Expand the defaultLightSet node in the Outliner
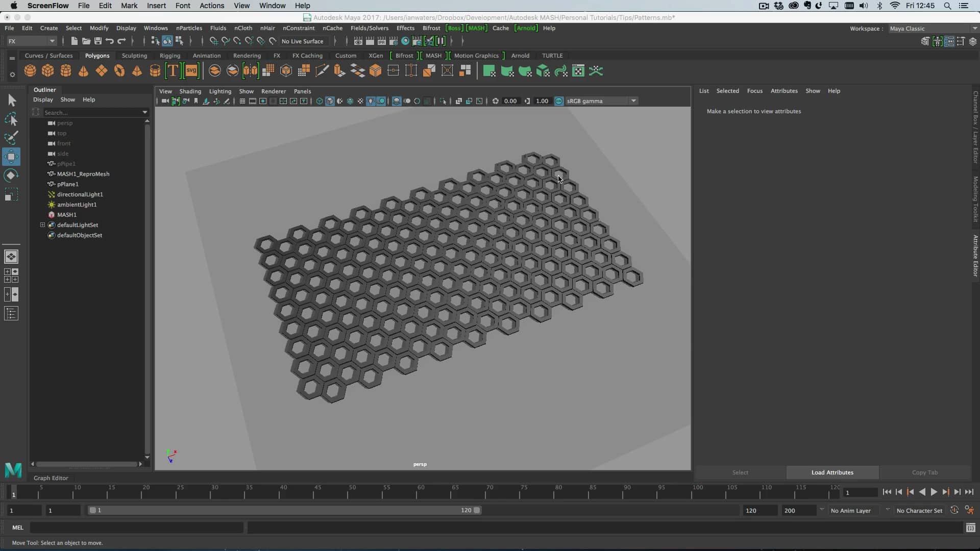The height and width of the screenshot is (551, 980). [42, 224]
